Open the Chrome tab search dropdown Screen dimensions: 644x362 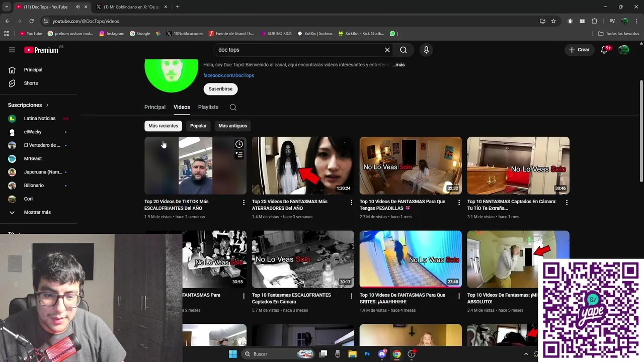[7, 7]
